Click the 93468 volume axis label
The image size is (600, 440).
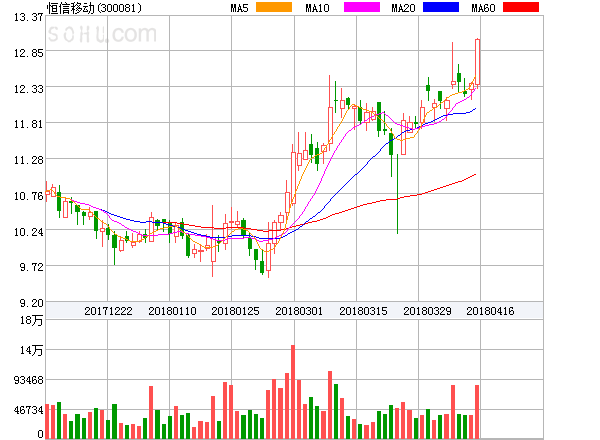29,380
